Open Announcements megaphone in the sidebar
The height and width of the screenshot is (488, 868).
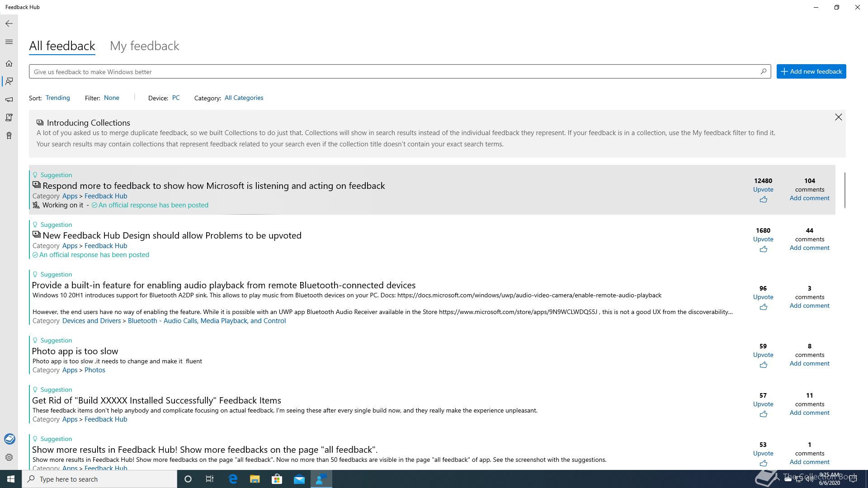click(9, 99)
